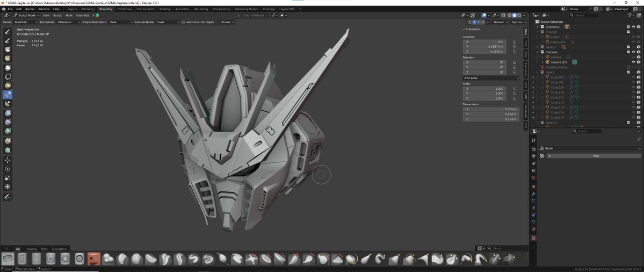Click Camera.001 object icon in Outliner
The image size is (644, 272).
(x=547, y=62)
